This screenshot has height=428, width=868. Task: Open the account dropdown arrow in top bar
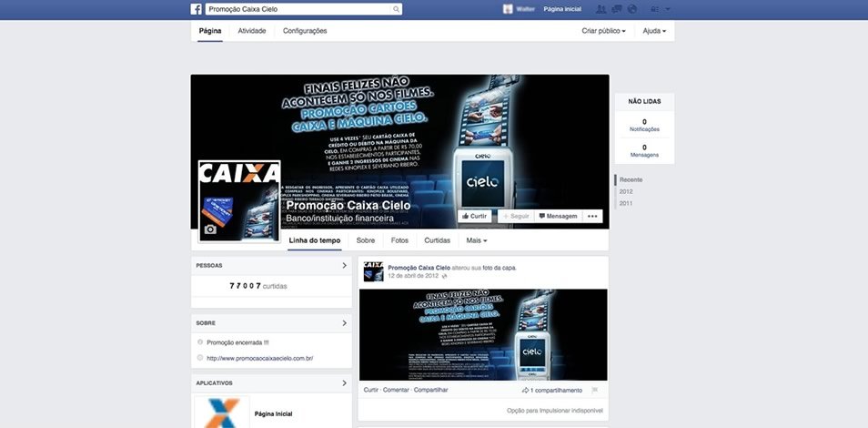click(668, 9)
